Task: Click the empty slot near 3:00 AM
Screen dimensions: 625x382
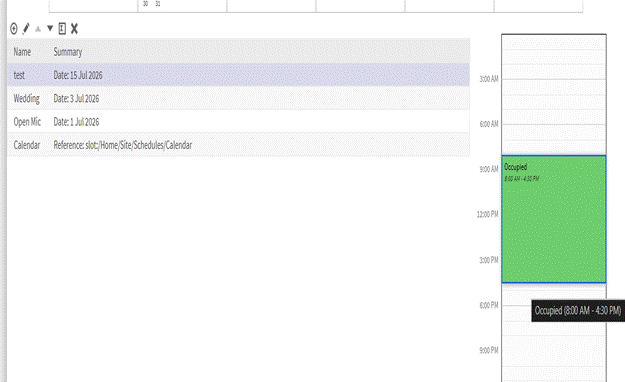Action: click(554, 79)
